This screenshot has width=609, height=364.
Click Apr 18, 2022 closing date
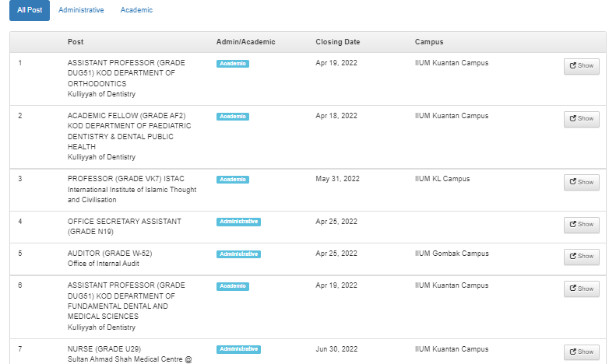(336, 116)
